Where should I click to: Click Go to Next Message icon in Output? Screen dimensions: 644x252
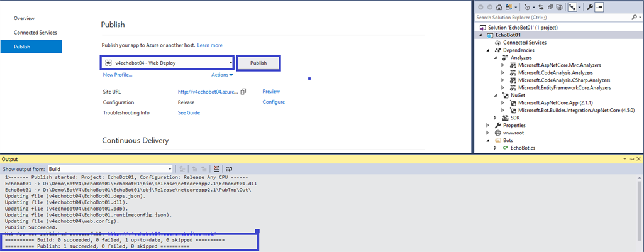coord(204,168)
